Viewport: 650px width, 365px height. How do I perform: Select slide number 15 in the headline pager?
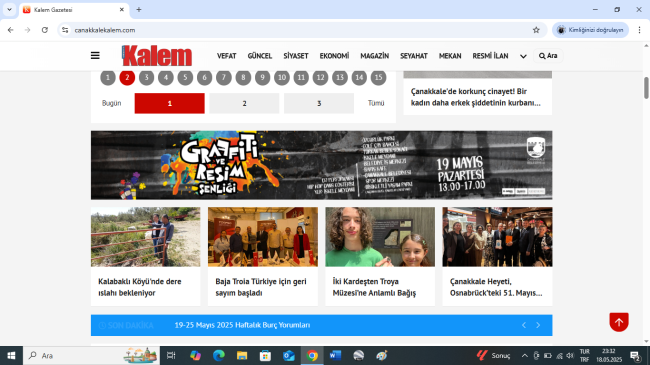point(378,77)
